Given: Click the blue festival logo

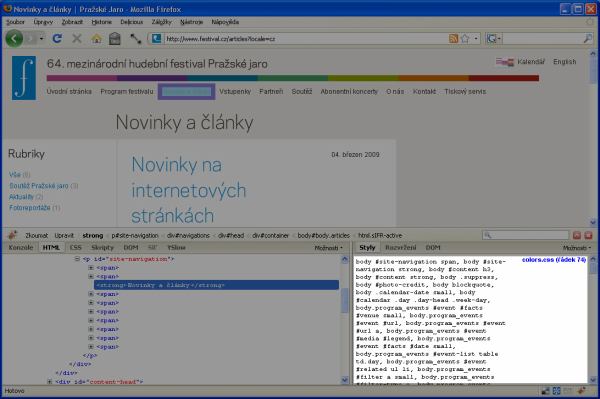Looking at the screenshot, I should tap(24, 78).
